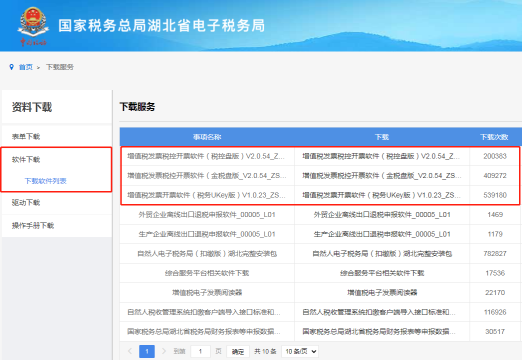
Task: Download 增值税发票税控开票软件(金税盘版) link
Action: [x=382, y=175]
